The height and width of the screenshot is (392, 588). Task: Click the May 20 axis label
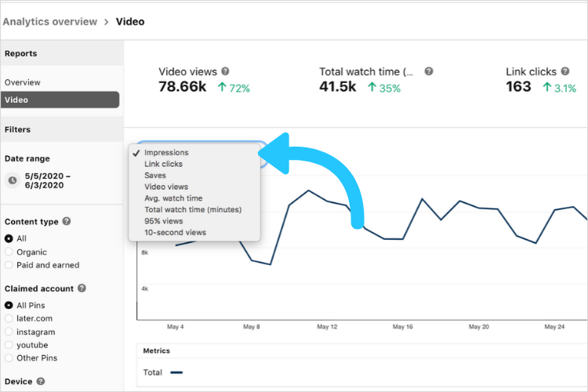[479, 327]
